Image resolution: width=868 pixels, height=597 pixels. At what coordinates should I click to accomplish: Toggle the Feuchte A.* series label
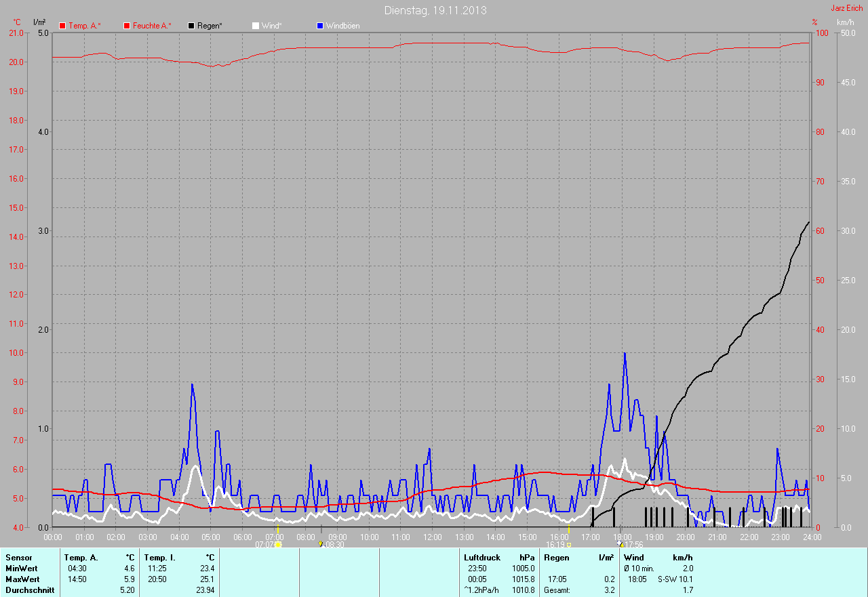[152, 26]
